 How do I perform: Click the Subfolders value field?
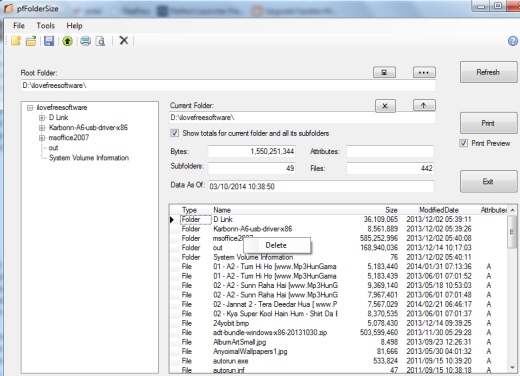tap(252, 168)
